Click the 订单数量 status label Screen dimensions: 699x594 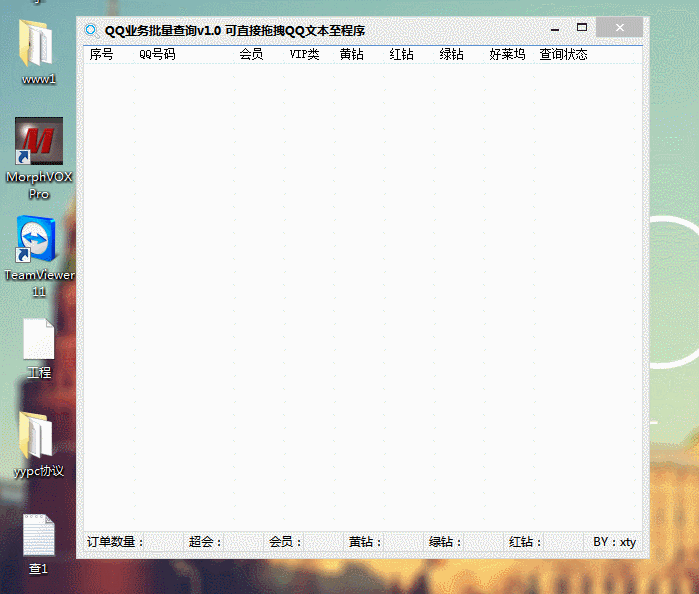pyautogui.click(x=115, y=542)
